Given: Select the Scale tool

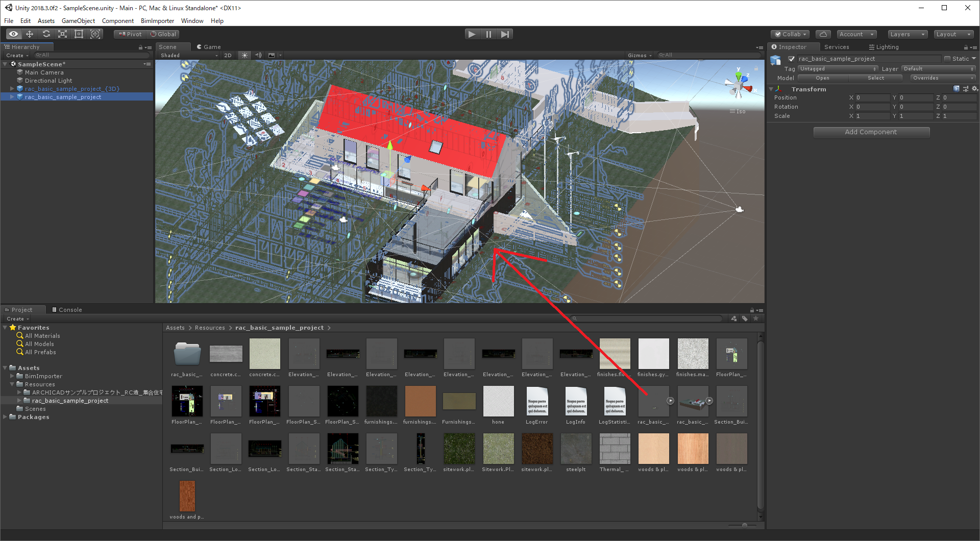Looking at the screenshot, I should 62,34.
